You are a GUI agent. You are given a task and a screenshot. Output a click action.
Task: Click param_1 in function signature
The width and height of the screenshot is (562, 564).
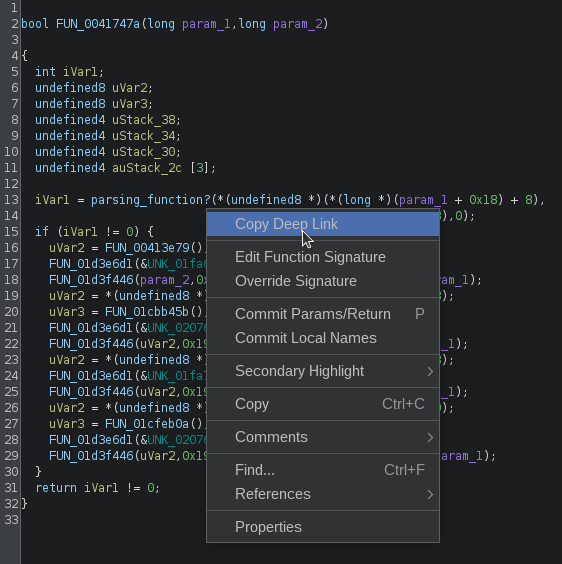(206, 24)
